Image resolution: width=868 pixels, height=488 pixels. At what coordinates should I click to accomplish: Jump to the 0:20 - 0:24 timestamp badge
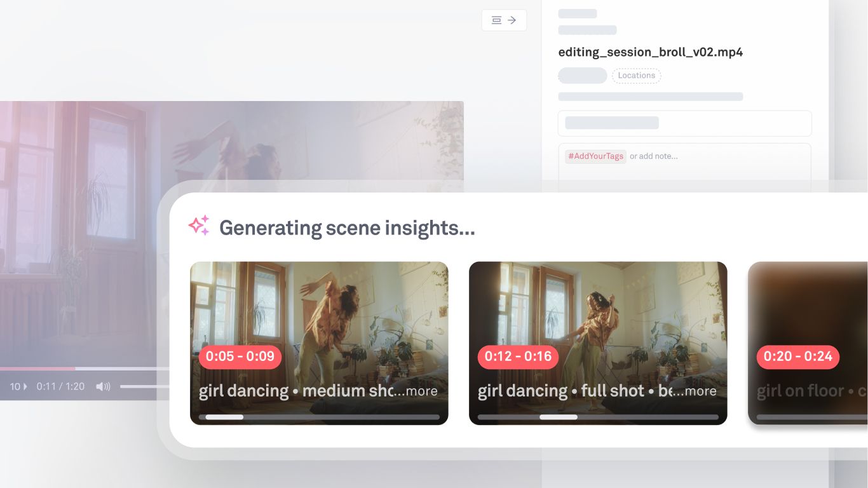[797, 356]
